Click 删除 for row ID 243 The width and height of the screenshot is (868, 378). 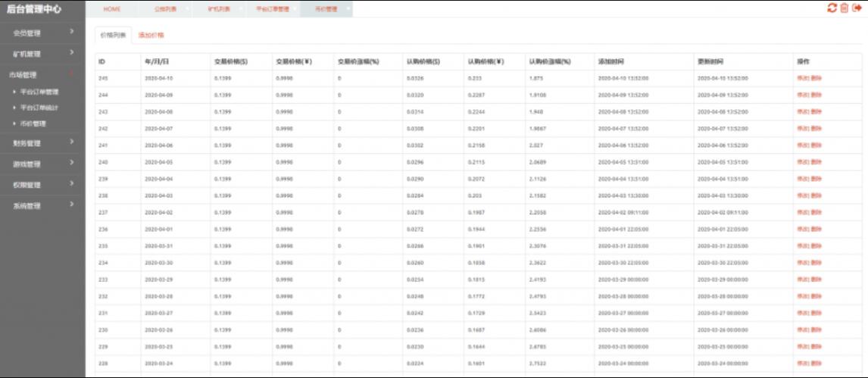[816, 111]
